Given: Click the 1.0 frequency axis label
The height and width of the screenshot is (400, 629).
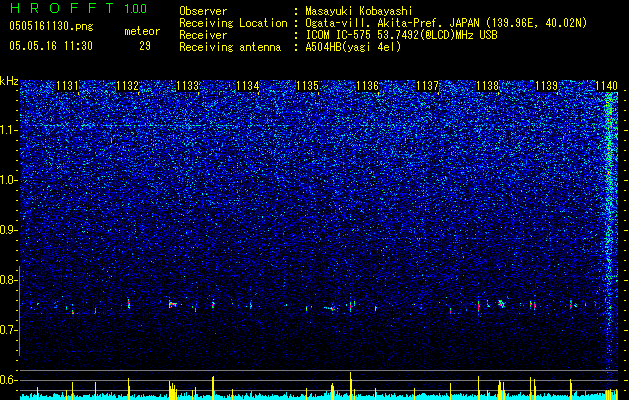Looking at the screenshot, I should point(7,180).
